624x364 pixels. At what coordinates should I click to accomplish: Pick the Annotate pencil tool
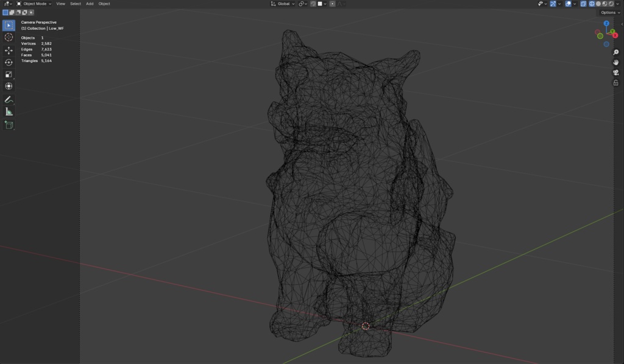(x=9, y=100)
